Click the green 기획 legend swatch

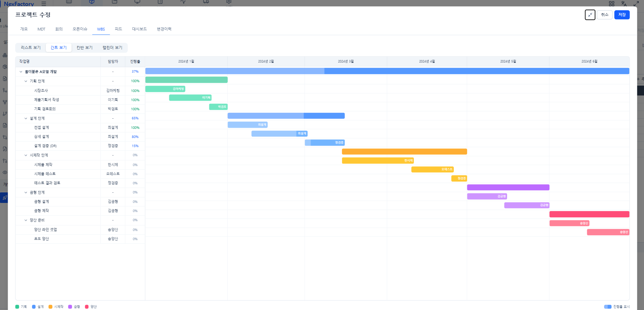tap(17, 307)
